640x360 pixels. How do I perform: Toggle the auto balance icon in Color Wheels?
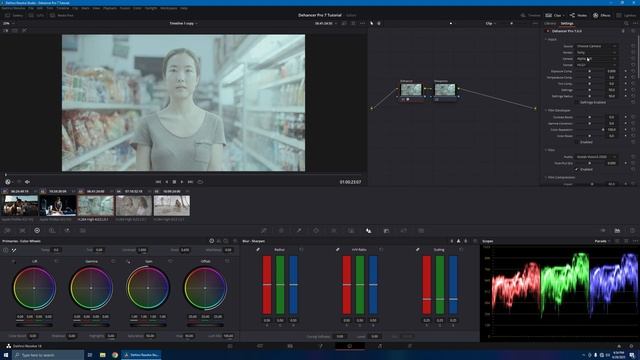[6, 250]
